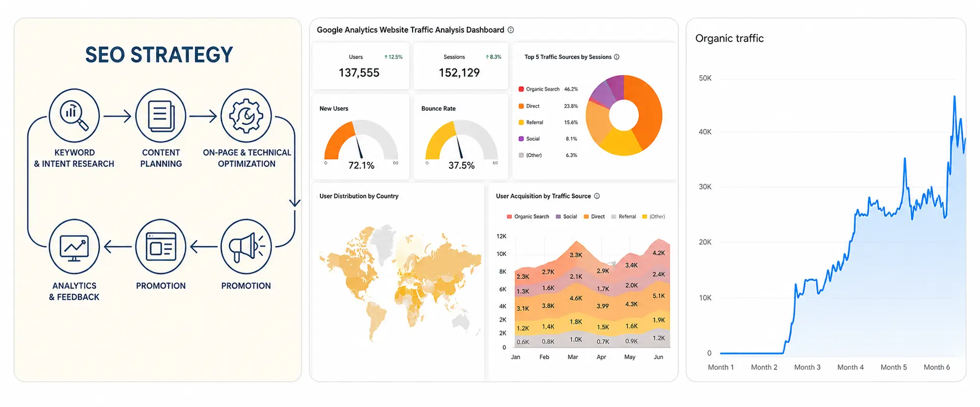The image size is (980, 407).
Task: Click the Users 137,555 metric card
Action: pos(360,67)
